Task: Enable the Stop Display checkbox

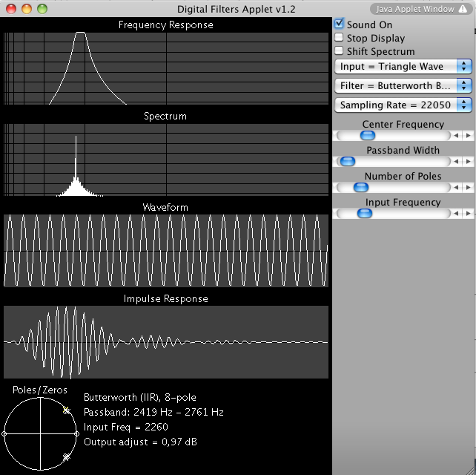Action: coord(340,38)
